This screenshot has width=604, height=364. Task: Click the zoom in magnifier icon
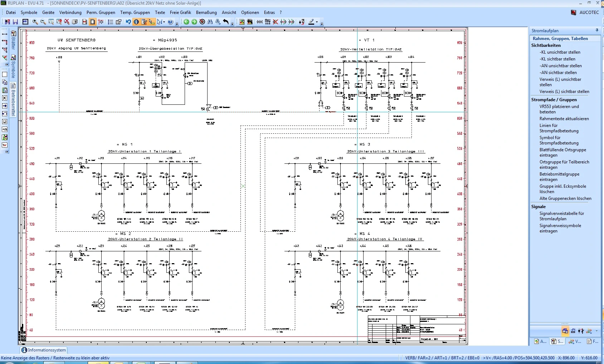pos(35,22)
